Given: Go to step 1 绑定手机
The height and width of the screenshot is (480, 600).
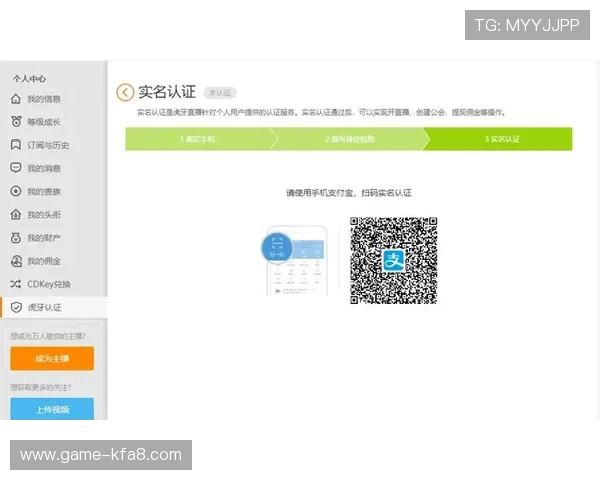Looking at the screenshot, I should pyautogui.click(x=197, y=139).
